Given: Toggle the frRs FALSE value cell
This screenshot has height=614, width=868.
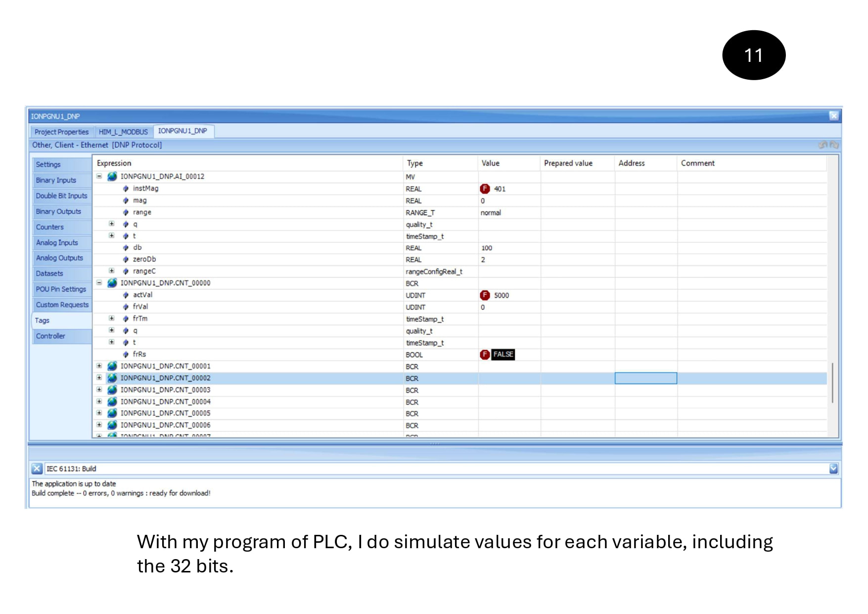Looking at the screenshot, I should coord(503,355).
